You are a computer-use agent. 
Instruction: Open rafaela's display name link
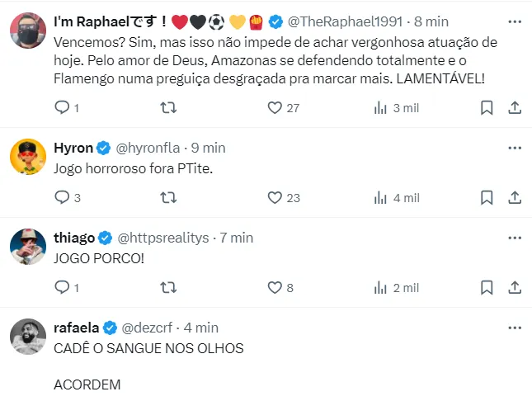(x=76, y=328)
